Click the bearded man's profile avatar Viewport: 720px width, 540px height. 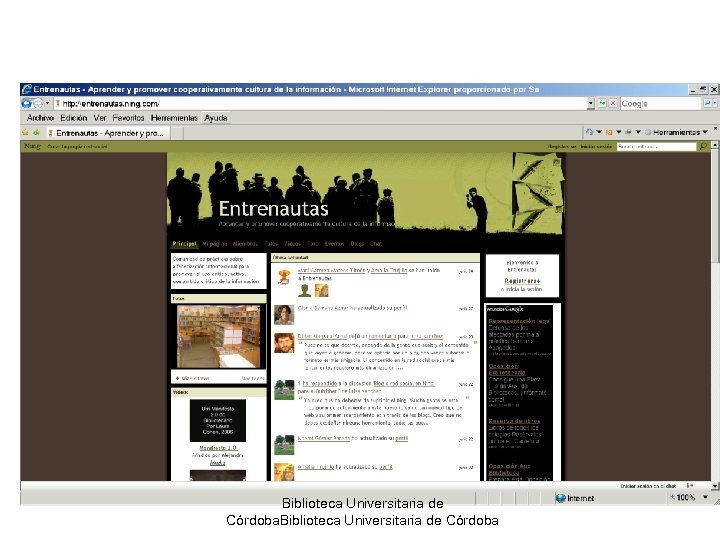coord(284,343)
